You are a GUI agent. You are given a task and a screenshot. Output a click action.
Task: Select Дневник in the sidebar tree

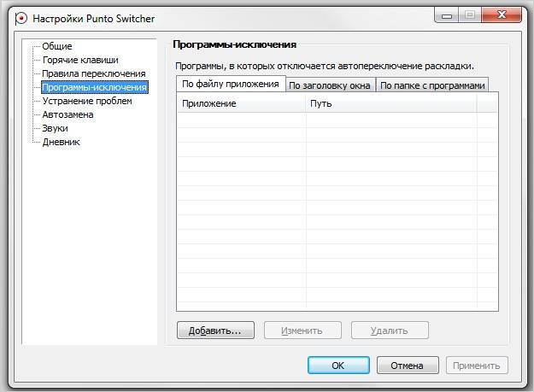(61, 142)
